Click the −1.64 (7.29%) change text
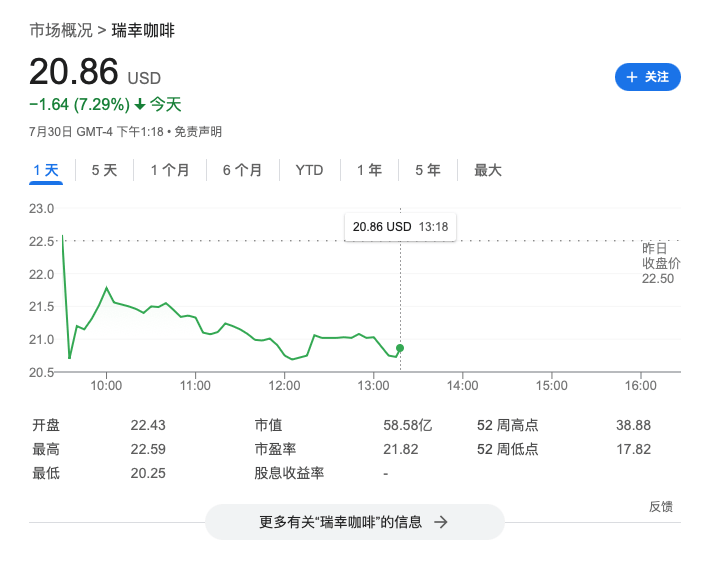 [80, 105]
